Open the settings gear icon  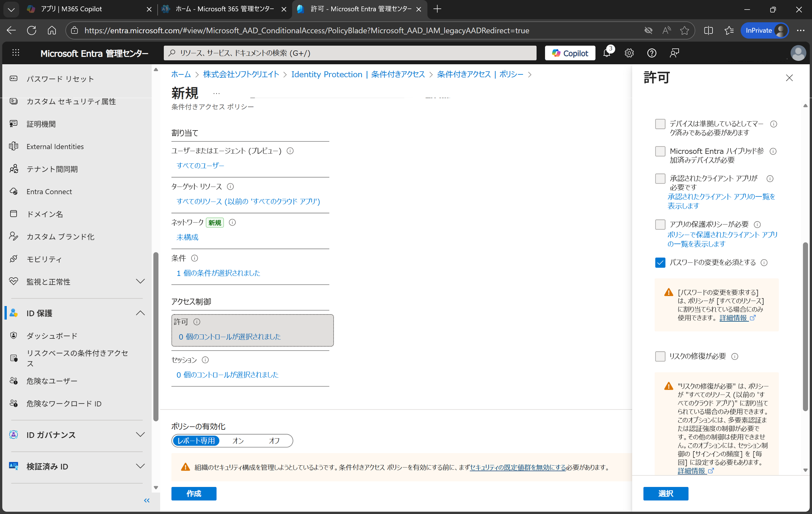pos(629,53)
